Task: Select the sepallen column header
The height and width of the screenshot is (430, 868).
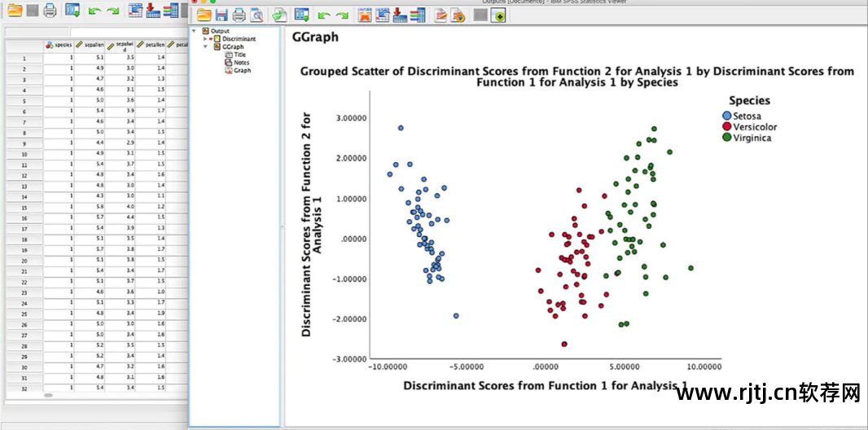Action: 89,46
